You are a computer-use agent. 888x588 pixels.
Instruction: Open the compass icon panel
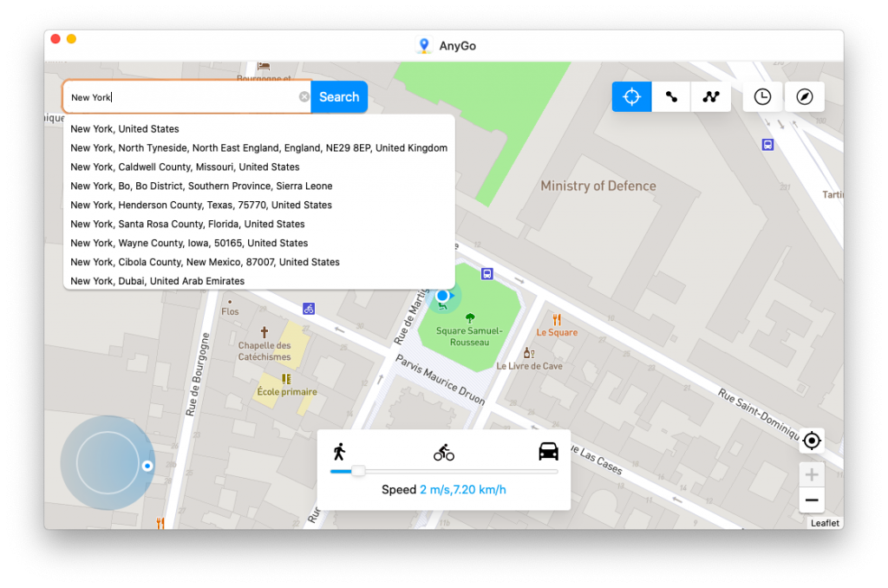[805, 96]
